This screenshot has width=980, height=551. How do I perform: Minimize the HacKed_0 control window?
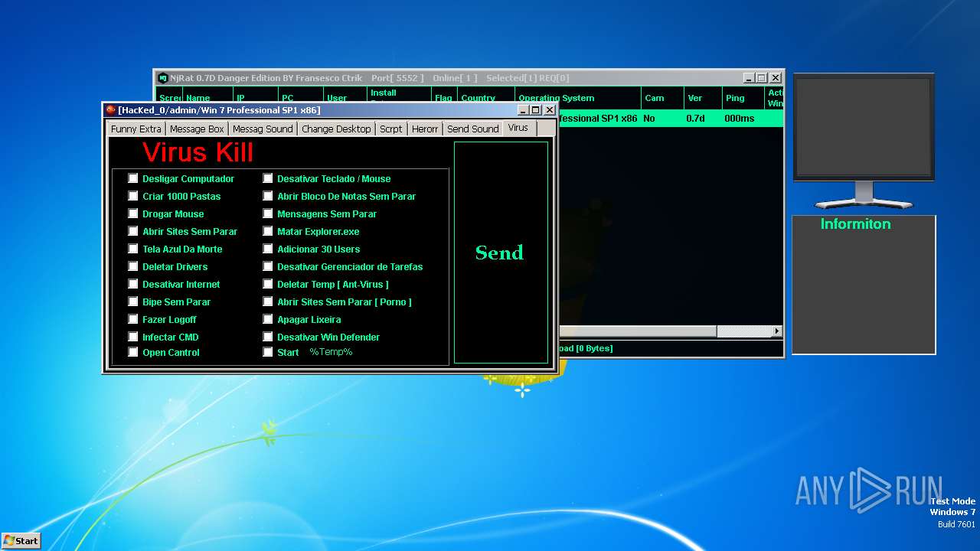(x=523, y=110)
